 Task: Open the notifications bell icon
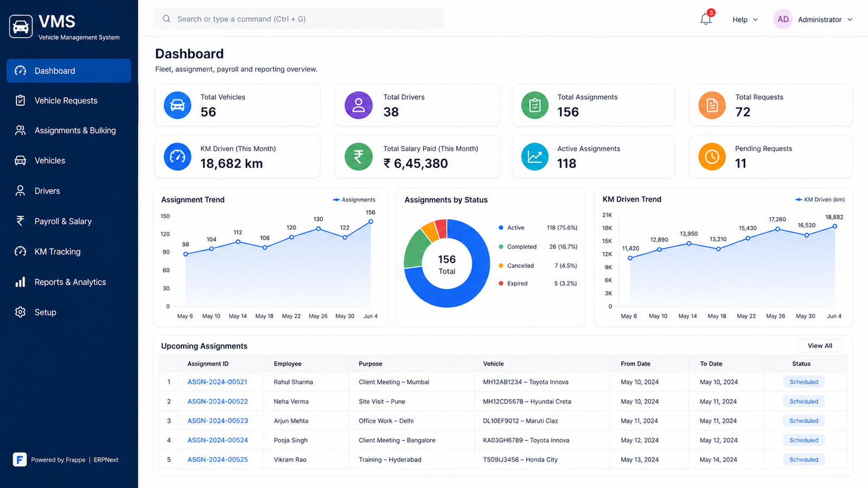tap(706, 18)
